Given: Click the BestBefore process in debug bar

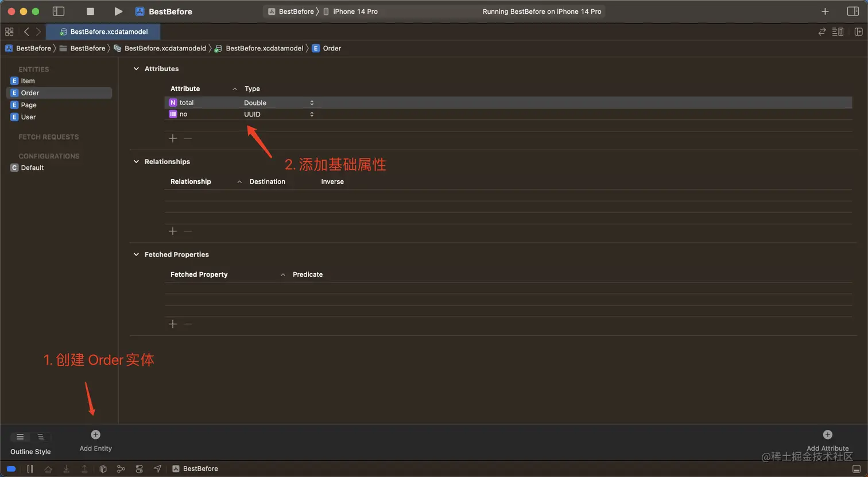Looking at the screenshot, I should coord(195,469).
